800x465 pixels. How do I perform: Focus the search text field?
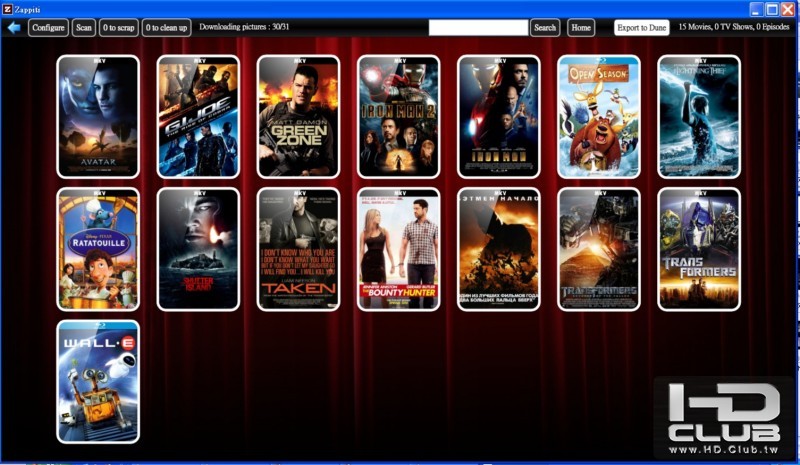click(x=478, y=28)
